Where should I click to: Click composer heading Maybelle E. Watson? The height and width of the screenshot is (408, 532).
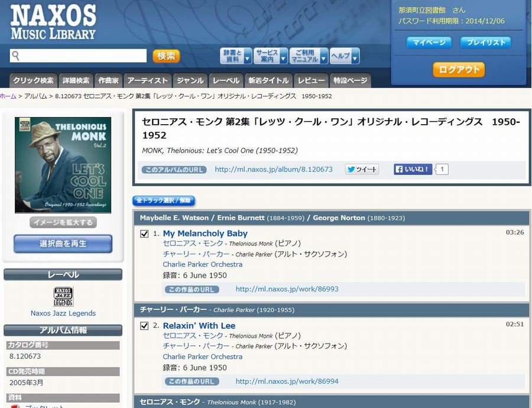(x=174, y=218)
